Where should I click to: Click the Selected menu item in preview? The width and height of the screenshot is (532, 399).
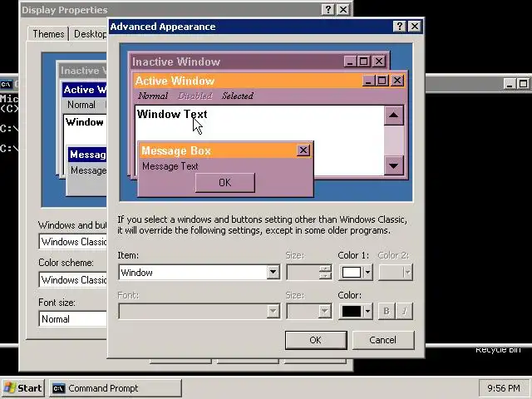click(x=238, y=96)
